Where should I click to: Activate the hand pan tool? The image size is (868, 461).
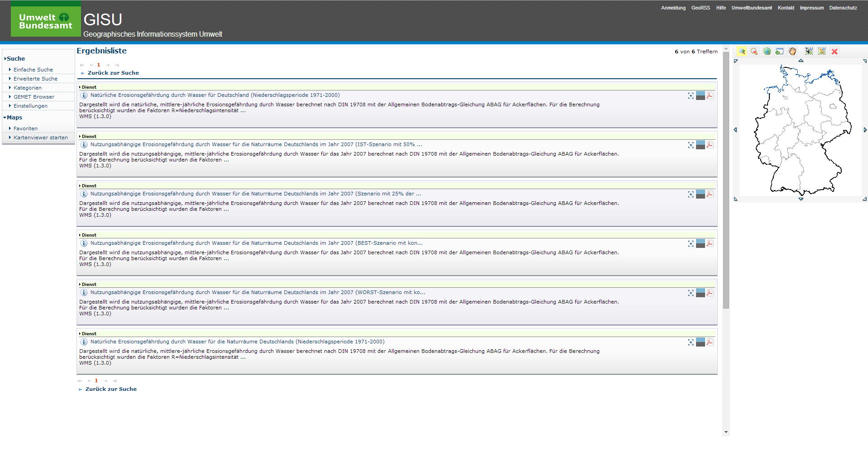point(792,52)
